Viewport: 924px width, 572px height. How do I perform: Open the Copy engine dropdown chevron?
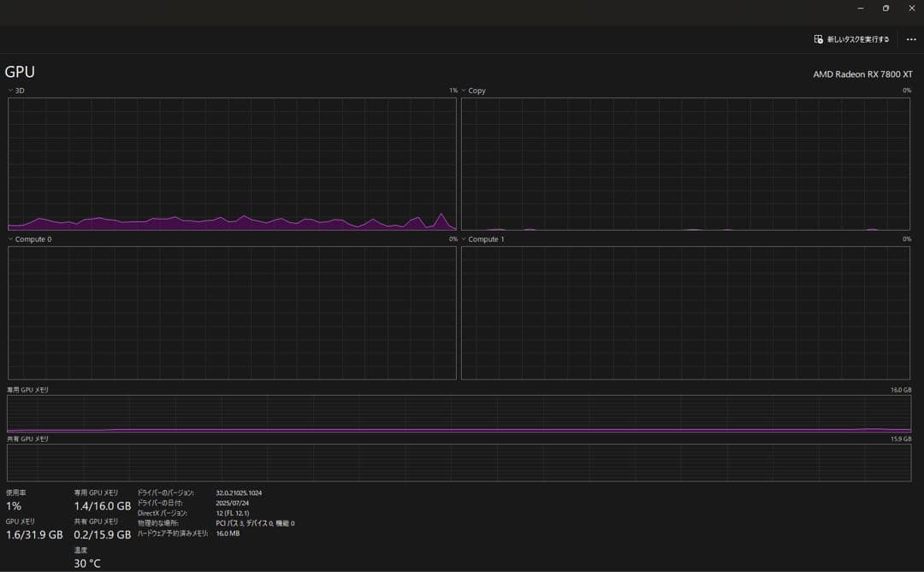tap(464, 91)
